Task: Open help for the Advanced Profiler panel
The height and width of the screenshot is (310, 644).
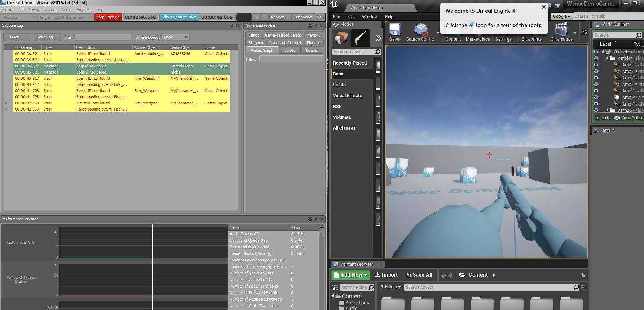Action: point(316,25)
